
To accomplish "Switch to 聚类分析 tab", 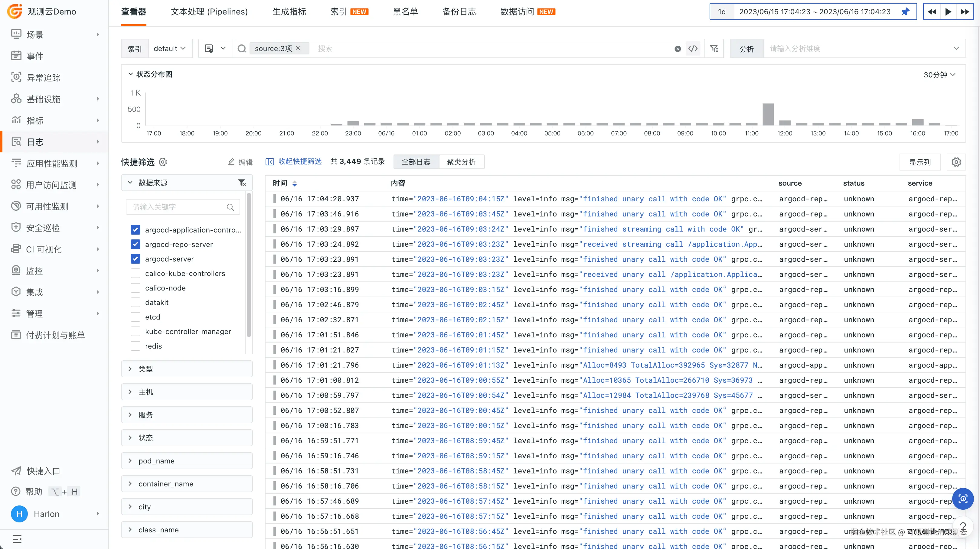I will (461, 162).
